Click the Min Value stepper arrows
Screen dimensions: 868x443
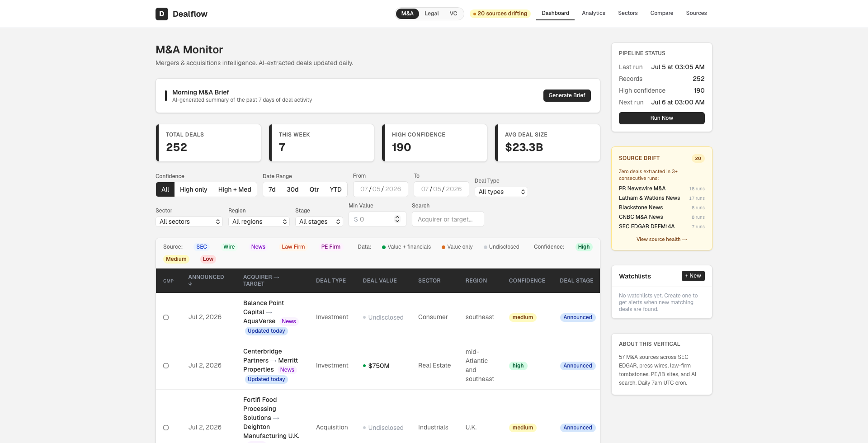(x=397, y=219)
